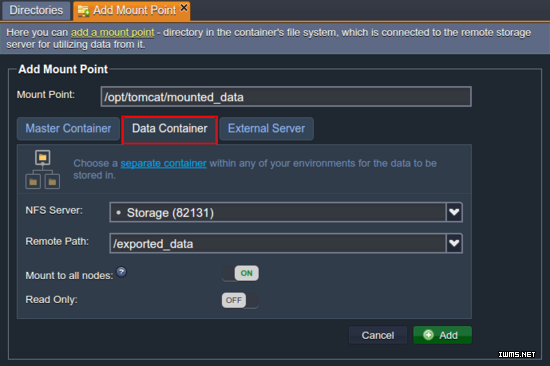Click the NFS Server Storage (82131) field
This screenshot has height=366, width=550.
(277, 212)
